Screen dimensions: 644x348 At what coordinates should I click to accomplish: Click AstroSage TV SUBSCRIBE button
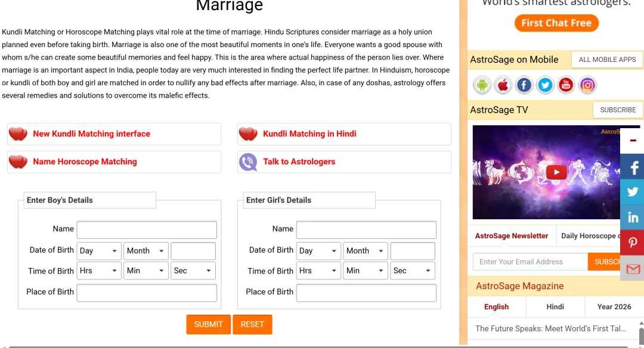(x=618, y=110)
